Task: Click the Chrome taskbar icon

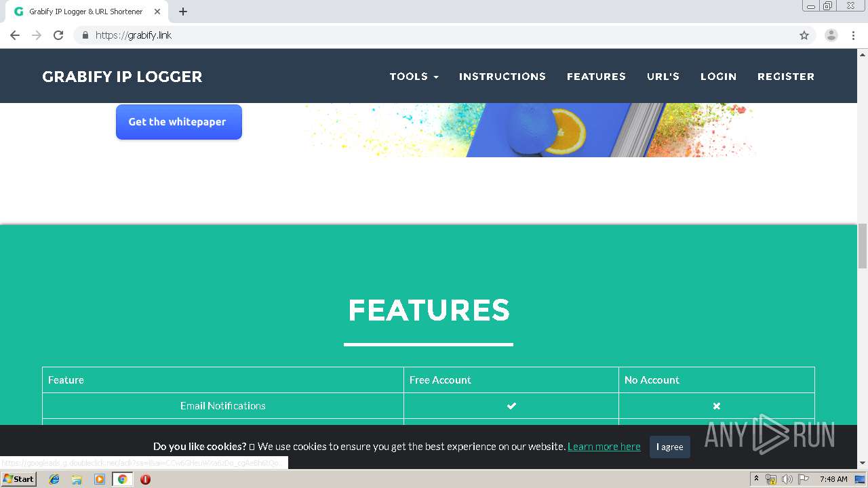Action: pos(122,479)
